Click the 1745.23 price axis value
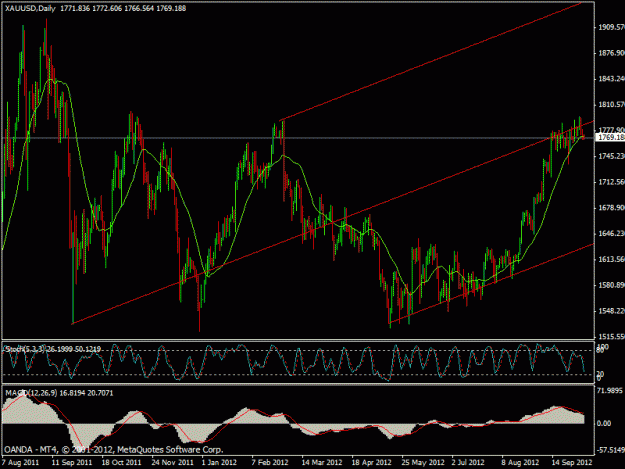 coord(611,156)
